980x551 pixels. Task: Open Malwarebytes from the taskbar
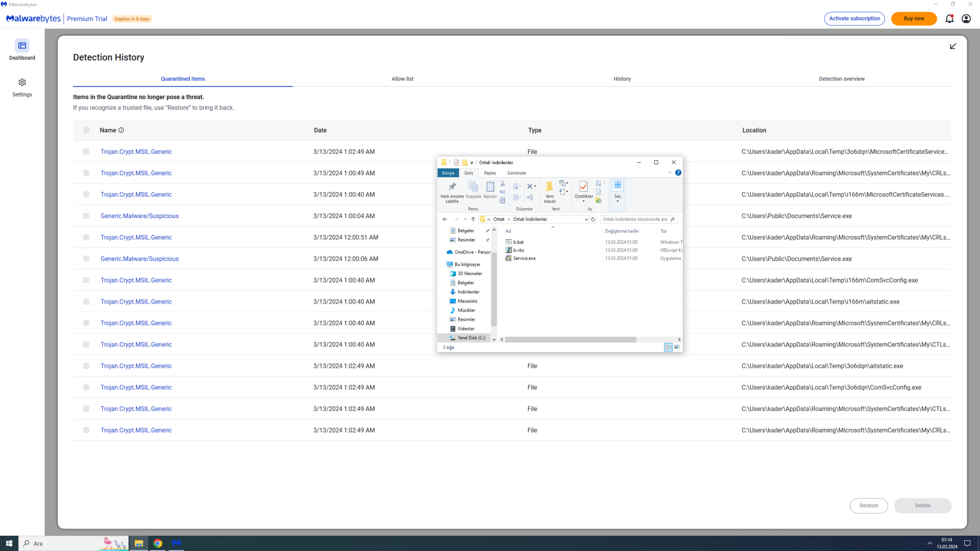pyautogui.click(x=177, y=543)
